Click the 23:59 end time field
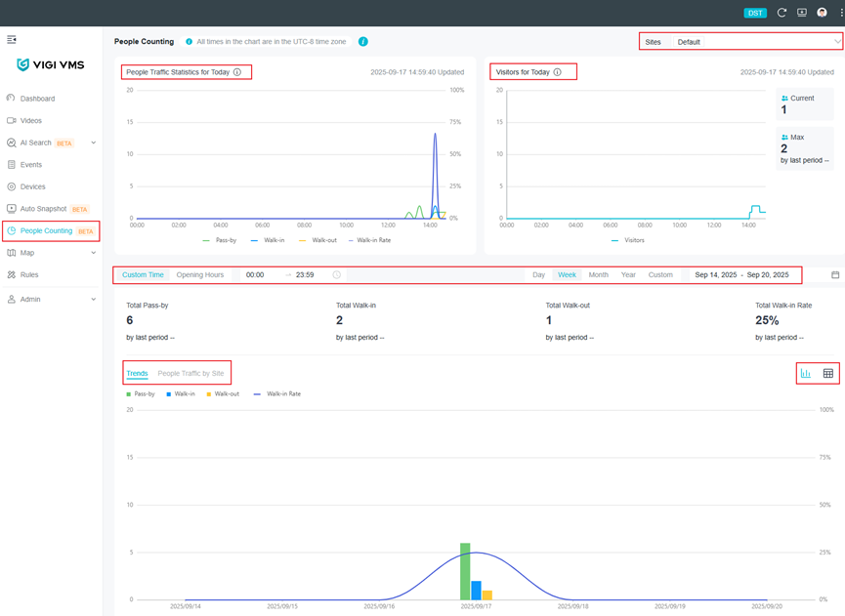The height and width of the screenshot is (616, 845). click(303, 274)
